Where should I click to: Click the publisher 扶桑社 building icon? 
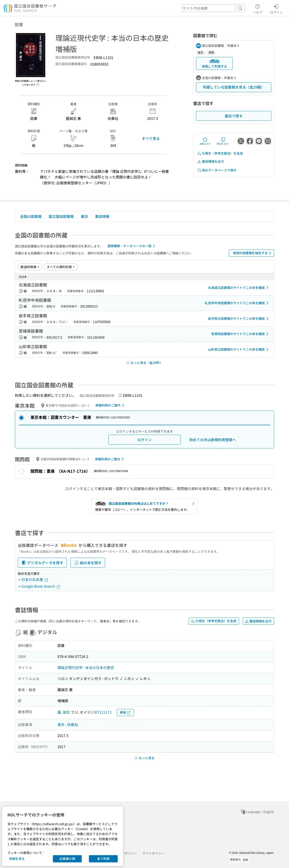pyautogui.click(x=113, y=111)
